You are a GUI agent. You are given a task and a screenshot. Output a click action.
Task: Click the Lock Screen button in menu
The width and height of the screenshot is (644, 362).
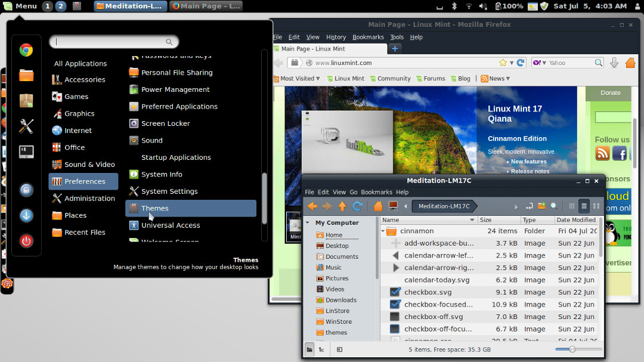coord(26,190)
